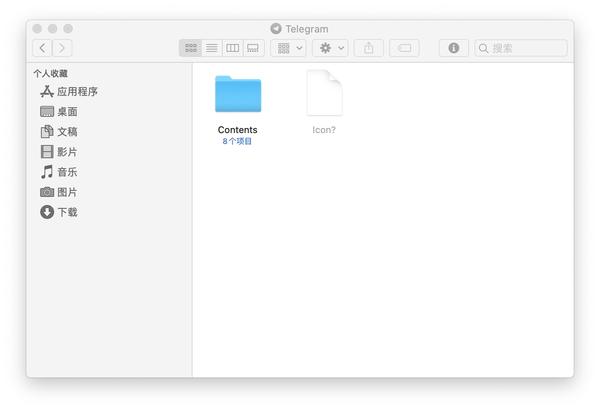Go back with the left arrow button
This screenshot has width=600, height=410.
(42, 48)
